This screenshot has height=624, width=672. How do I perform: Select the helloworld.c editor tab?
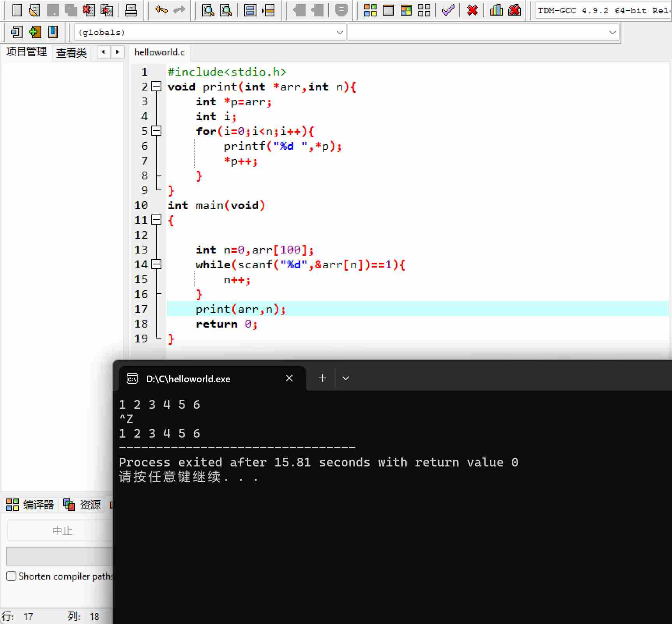click(159, 52)
